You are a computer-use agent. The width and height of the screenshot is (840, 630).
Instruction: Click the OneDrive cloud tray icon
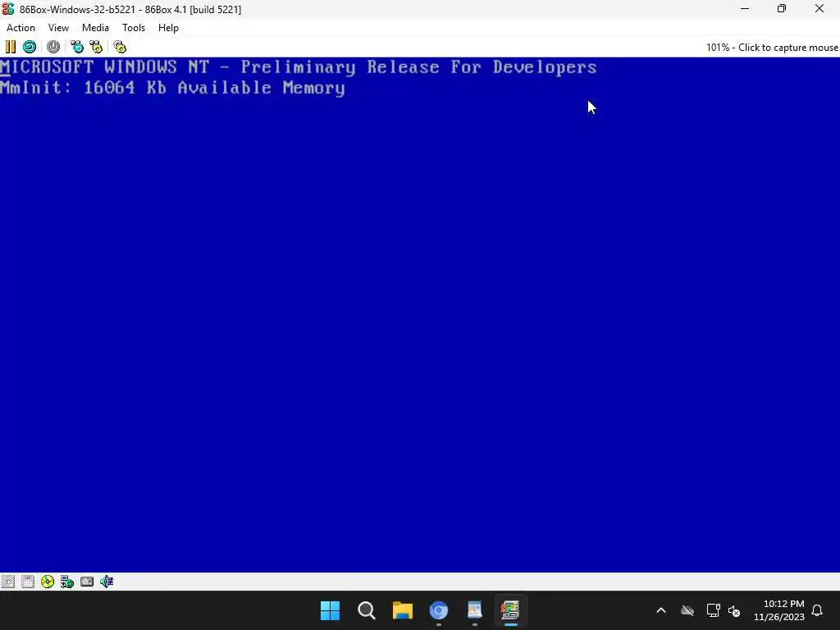point(687,610)
